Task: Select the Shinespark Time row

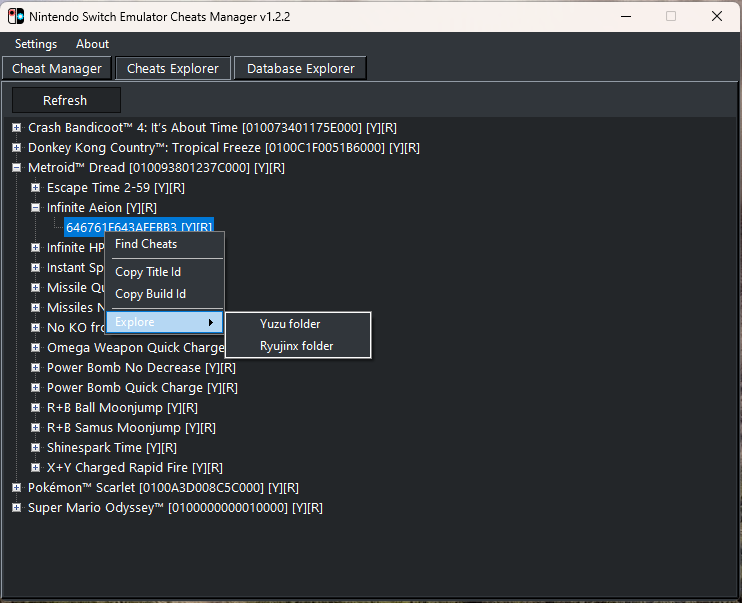Action: (x=112, y=448)
